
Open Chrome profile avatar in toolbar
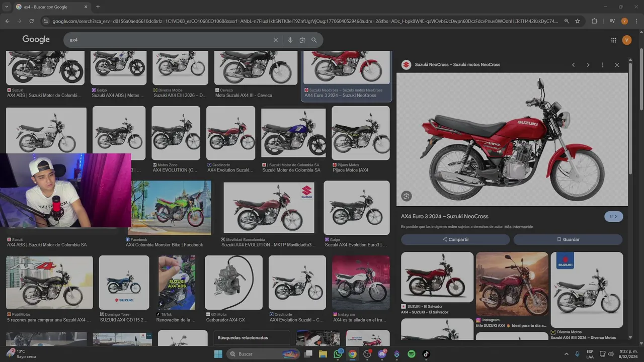click(x=624, y=21)
